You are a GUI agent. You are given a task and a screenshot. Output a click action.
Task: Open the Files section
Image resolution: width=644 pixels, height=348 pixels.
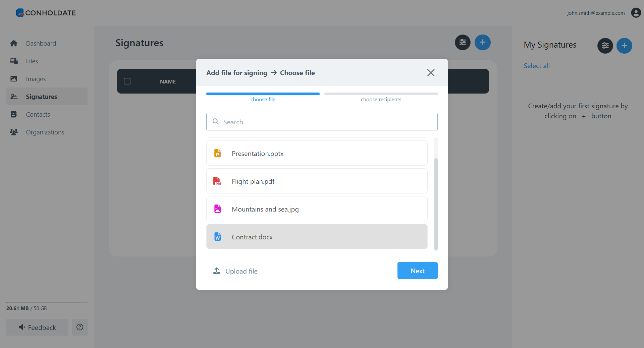[x=32, y=61]
